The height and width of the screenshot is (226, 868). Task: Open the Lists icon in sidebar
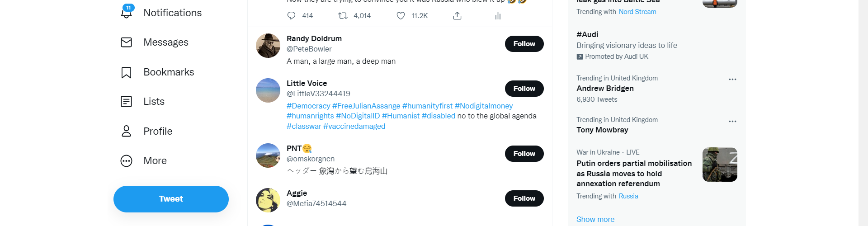click(x=127, y=102)
